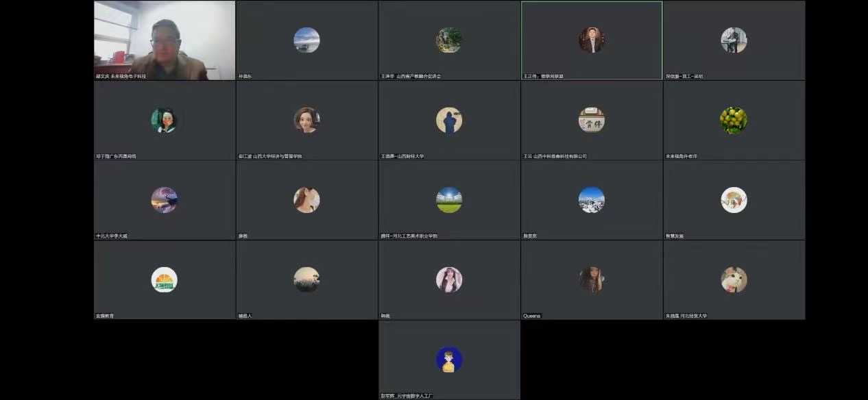Viewport: 868px width, 400px height.
Task: Click Queena's dark portrait avatar
Action: pos(591,279)
